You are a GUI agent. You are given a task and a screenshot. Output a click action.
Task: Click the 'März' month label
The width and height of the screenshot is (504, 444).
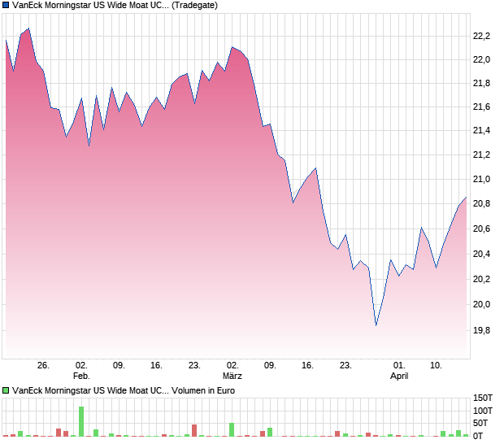pyautogui.click(x=232, y=376)
